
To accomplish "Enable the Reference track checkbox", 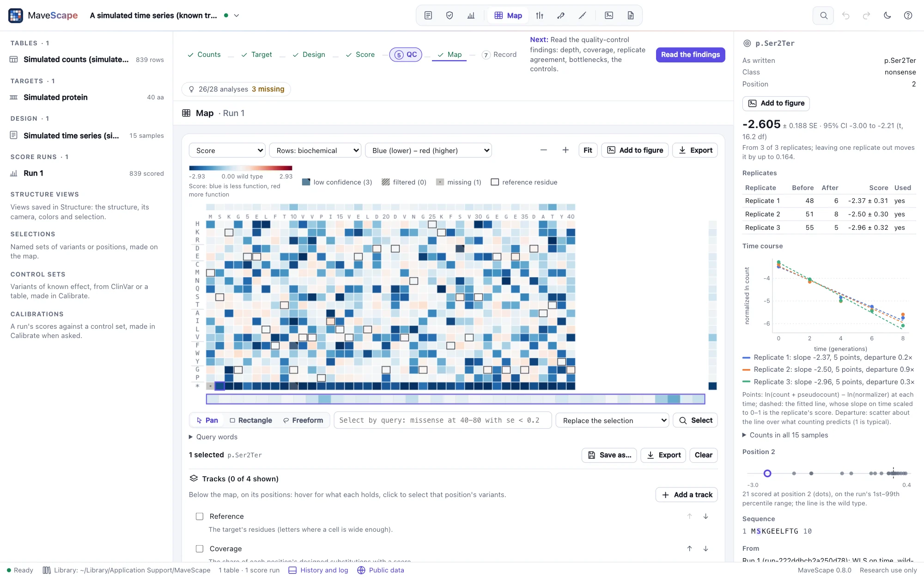I will [x=200, y=516].
